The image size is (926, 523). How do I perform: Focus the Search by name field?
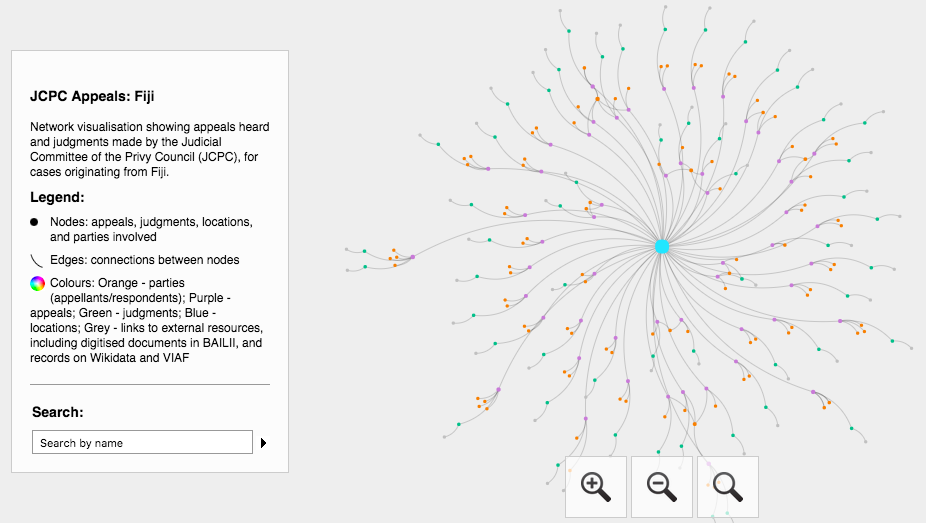click(142, 443)
